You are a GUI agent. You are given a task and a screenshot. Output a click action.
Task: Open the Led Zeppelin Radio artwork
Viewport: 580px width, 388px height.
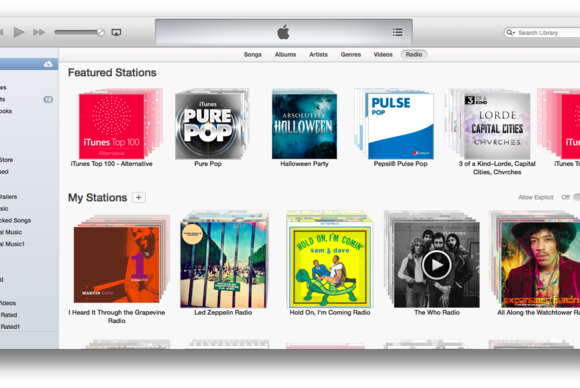(223, 264)
